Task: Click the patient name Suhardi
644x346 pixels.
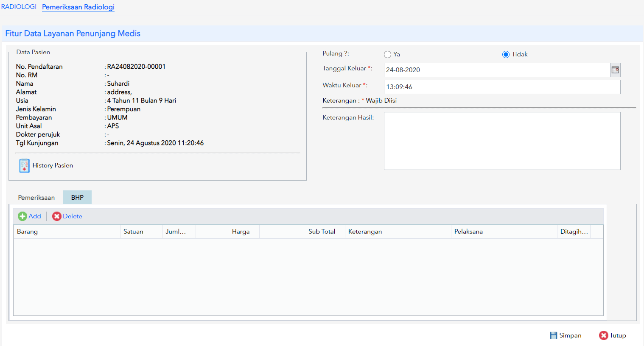Action: pos(118,84)
